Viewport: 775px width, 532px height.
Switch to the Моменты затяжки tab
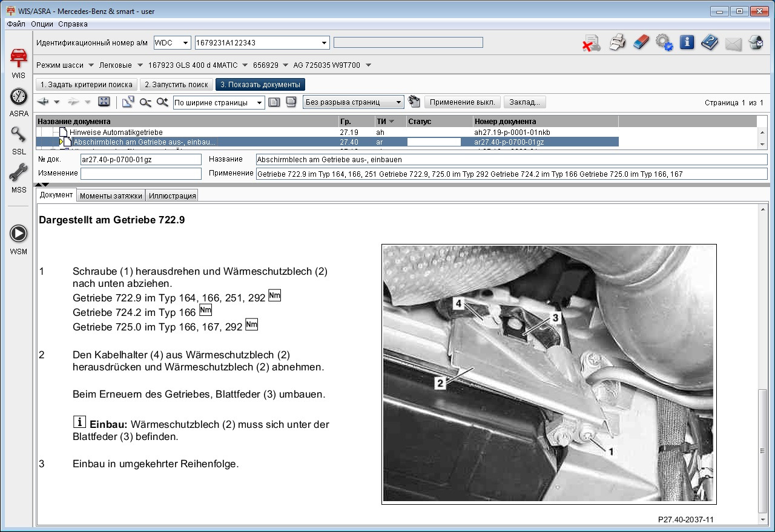click(111, 195)
